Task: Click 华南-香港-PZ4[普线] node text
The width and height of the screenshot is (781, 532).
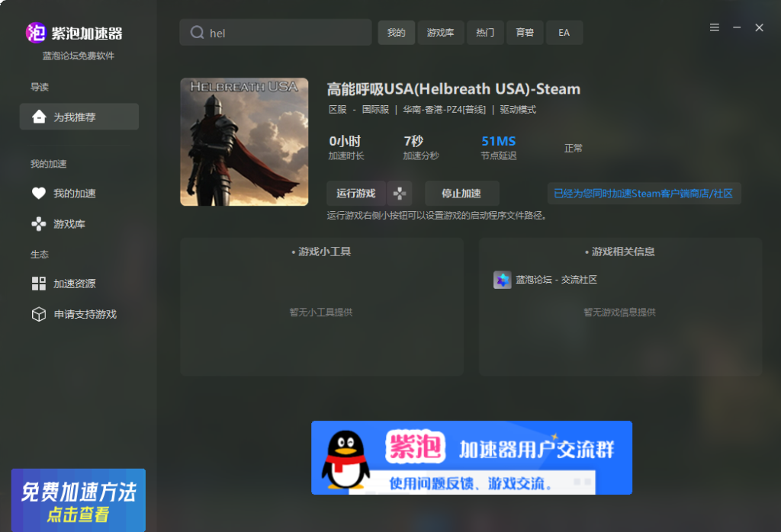Action: click(444, 110)
